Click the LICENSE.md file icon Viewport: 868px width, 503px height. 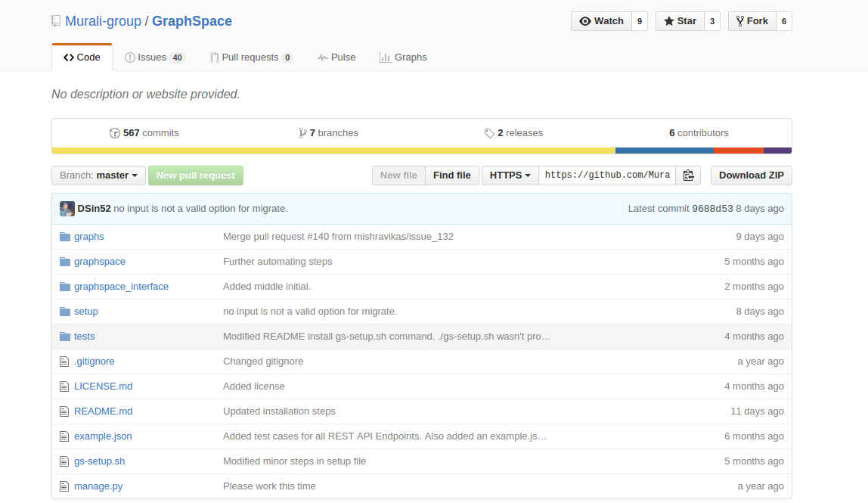pos(64,387)
